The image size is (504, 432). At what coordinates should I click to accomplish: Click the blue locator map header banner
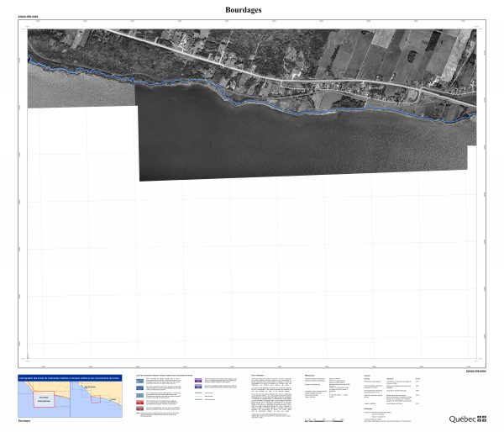[x=70, y=377]
